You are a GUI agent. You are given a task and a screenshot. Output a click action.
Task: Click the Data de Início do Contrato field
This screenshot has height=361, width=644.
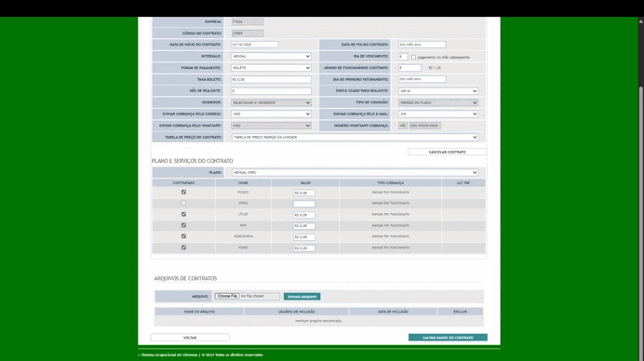tap(255, 45)
